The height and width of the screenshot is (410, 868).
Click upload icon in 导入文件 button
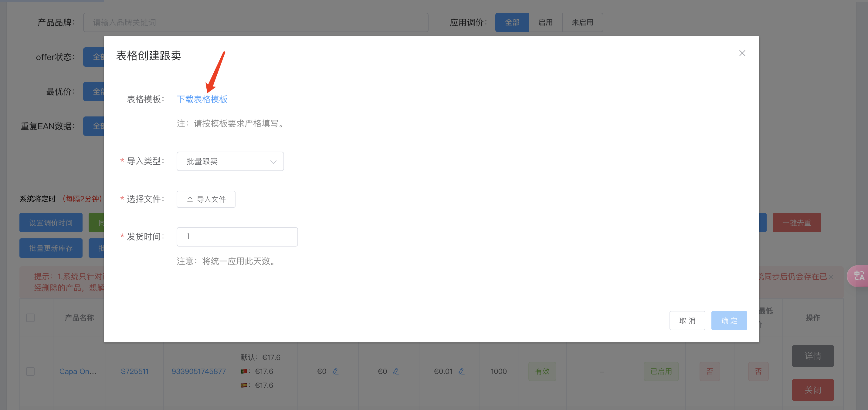point(190,199)
